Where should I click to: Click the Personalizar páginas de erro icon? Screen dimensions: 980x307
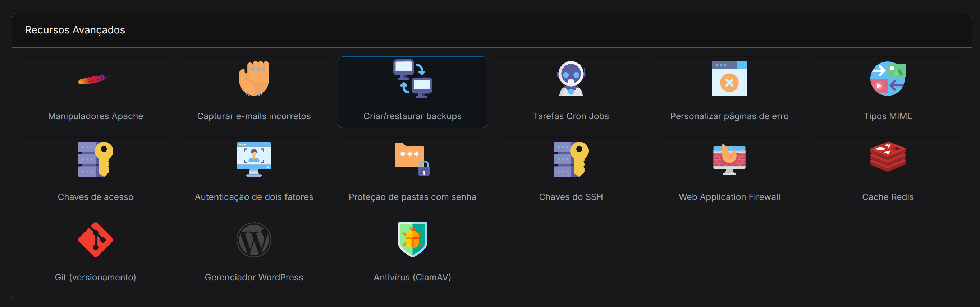[x=729, y=79]
